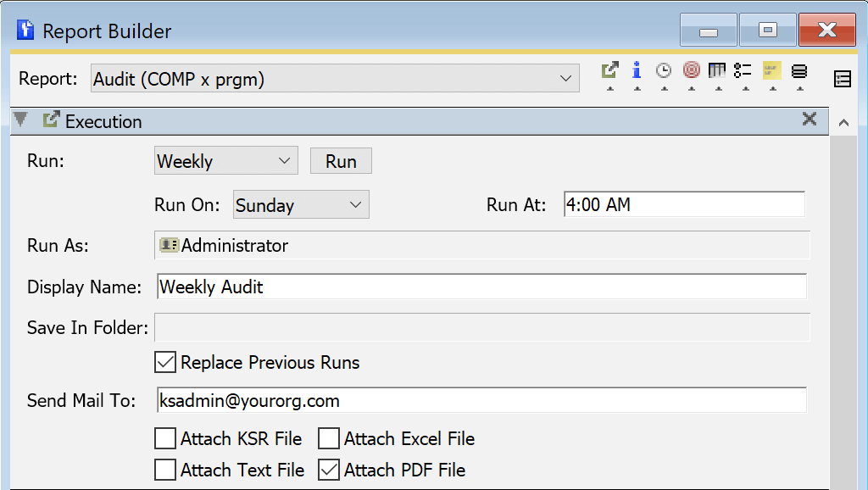This screenshot has width=868, height=490.
Task: Uncheck Replace Previous Runs
Action: [164, 362]
